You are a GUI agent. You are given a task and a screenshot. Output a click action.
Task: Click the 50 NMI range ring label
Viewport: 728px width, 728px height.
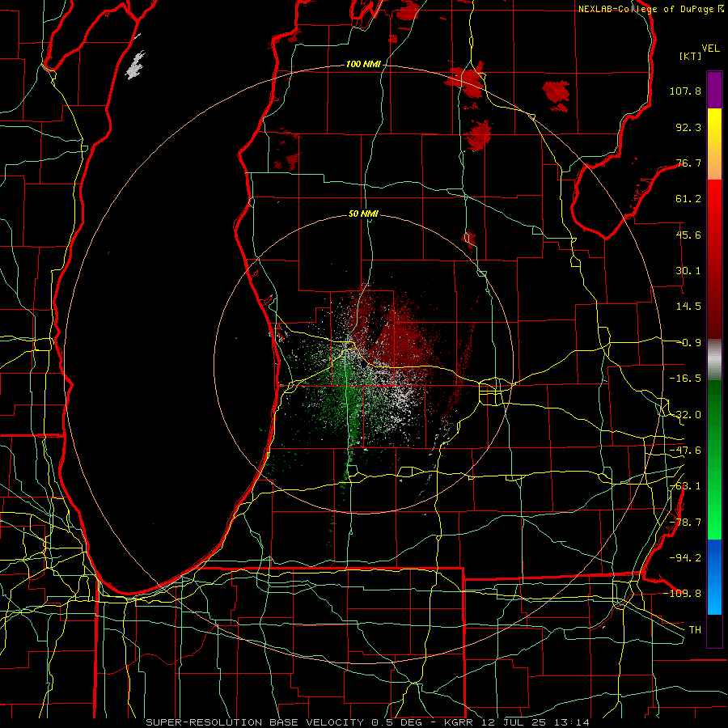coord(363,214)
